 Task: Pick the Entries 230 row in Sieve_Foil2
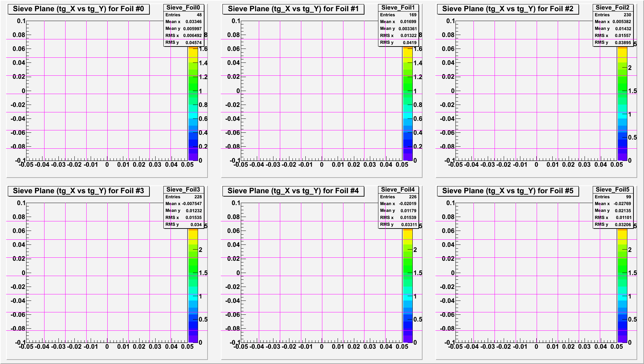click(613, 15)
